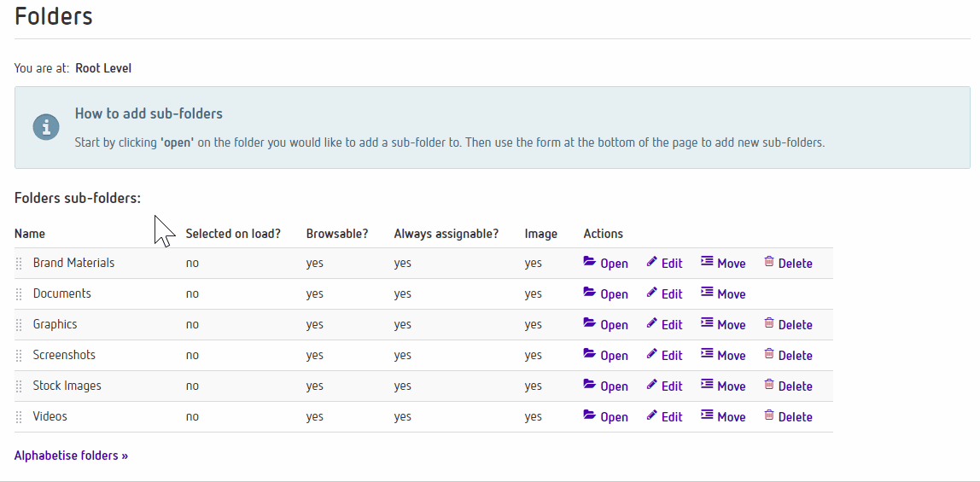
Task: Click Alphabetise folders link
Action: pos(71,456)
